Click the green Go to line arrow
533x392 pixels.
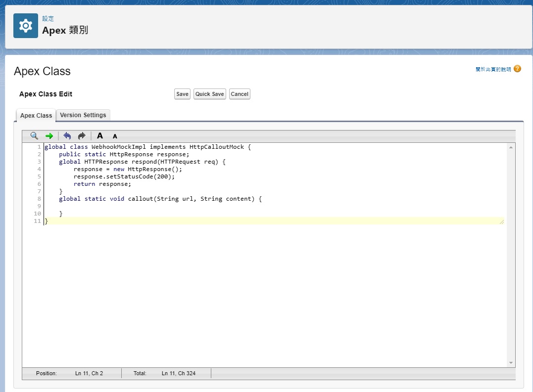click(x=49, y=136)
